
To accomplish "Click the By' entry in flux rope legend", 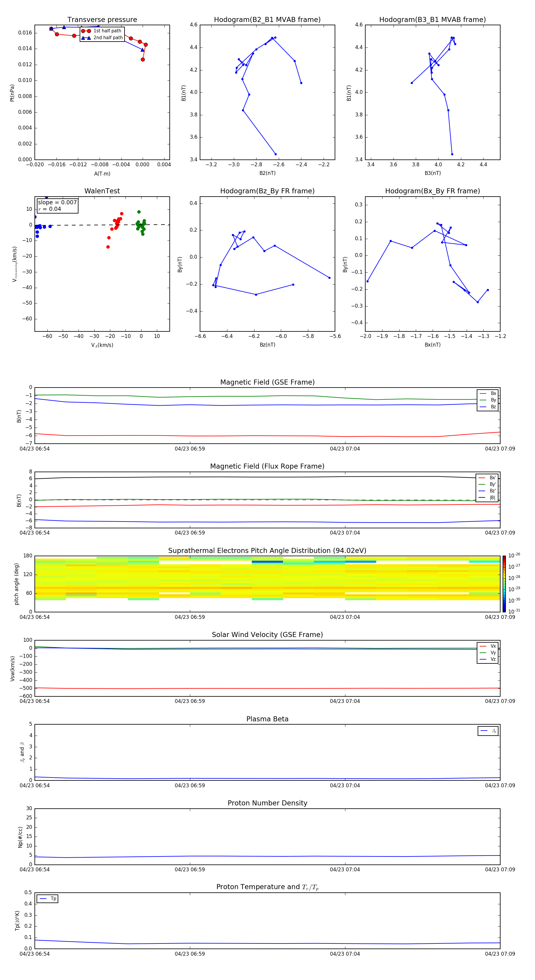I will pos(487,485).
